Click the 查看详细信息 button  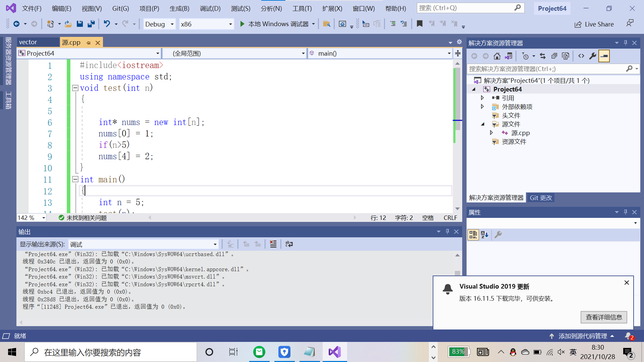click(604, 317)
